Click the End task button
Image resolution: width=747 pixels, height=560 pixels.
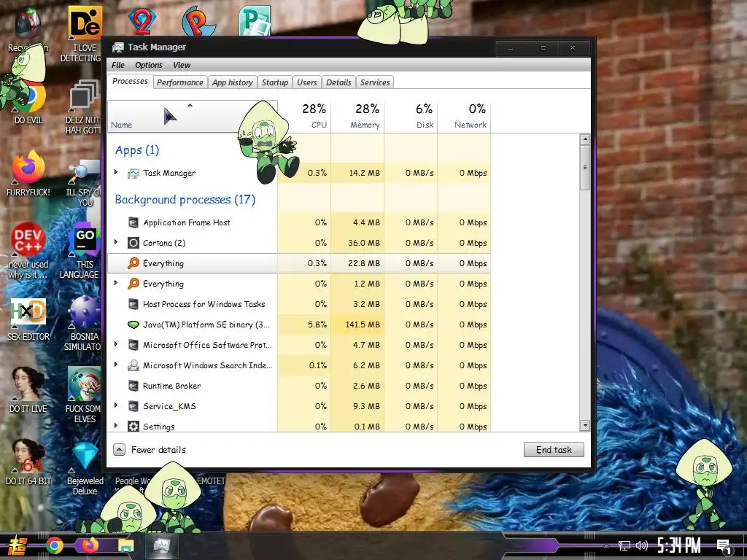(x=554, y=449)
